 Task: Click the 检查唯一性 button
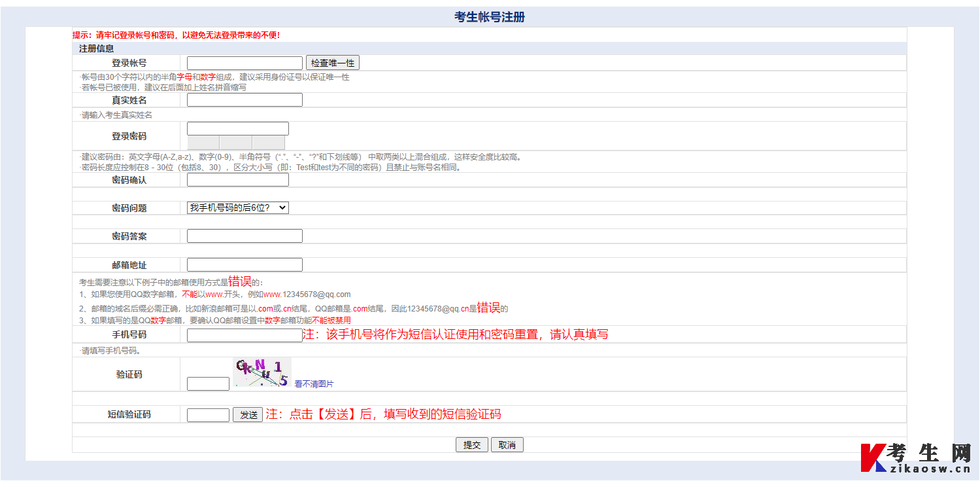(333, 63)
